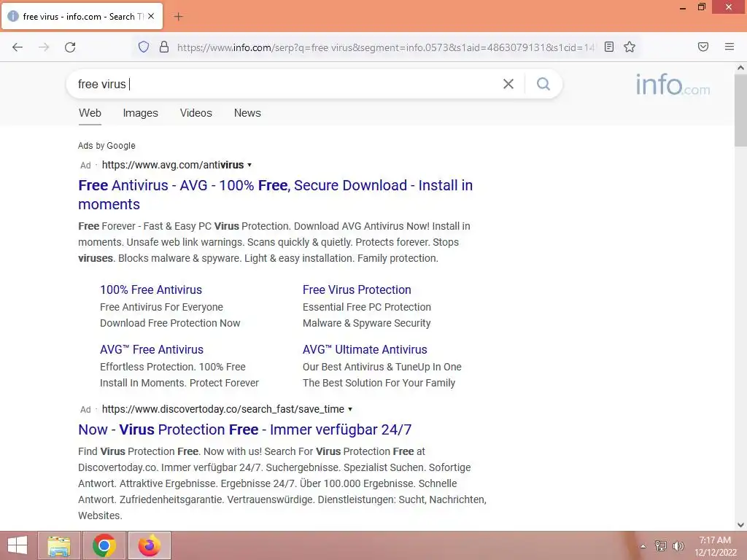Viewport: 747px width, 560px height.
Task: Open the AVG Free Antivirus sitelink
Action: pyautogui.click(x=152, y=349)
